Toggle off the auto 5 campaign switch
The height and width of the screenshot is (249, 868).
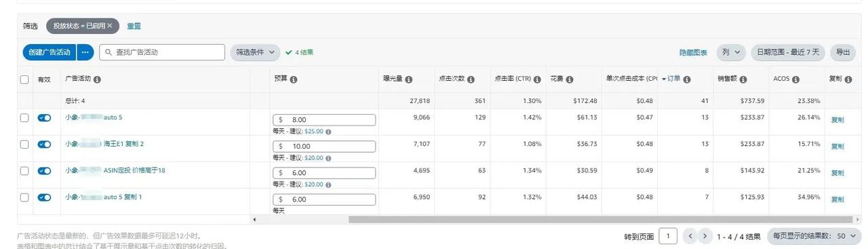(45, 117)
